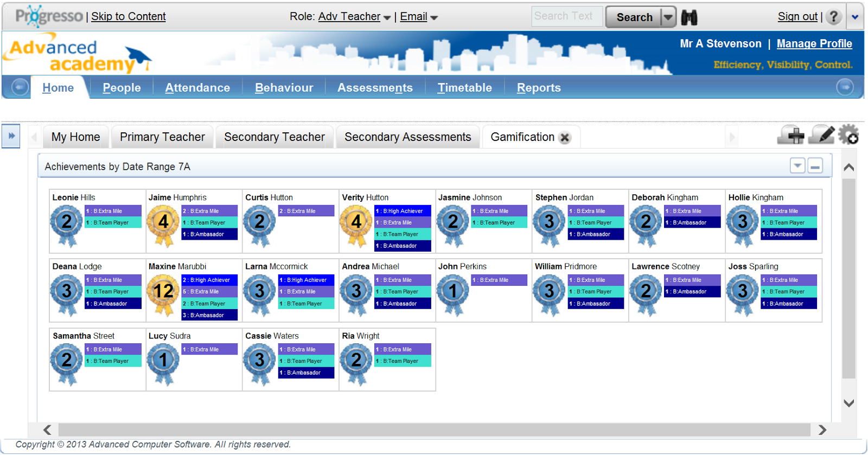Open the Behaviour menu
The height and width of the screenshot is (455, 868).
[x=284, y=88]
